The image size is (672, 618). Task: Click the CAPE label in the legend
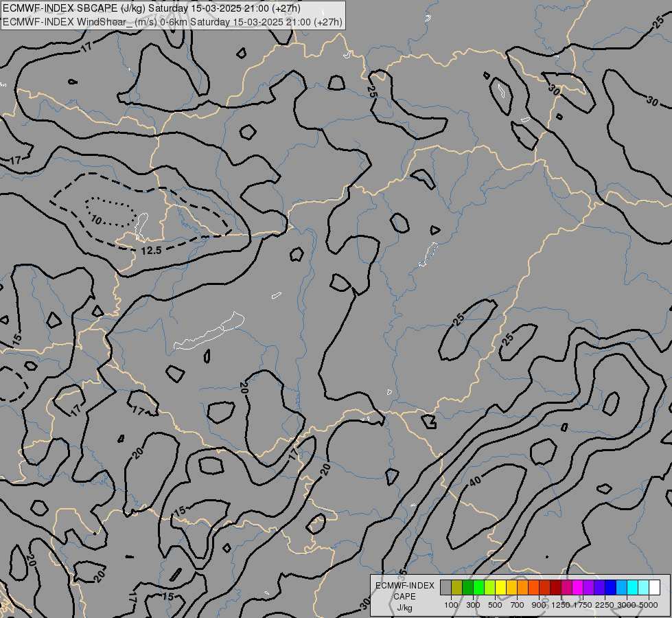[404, 597]
